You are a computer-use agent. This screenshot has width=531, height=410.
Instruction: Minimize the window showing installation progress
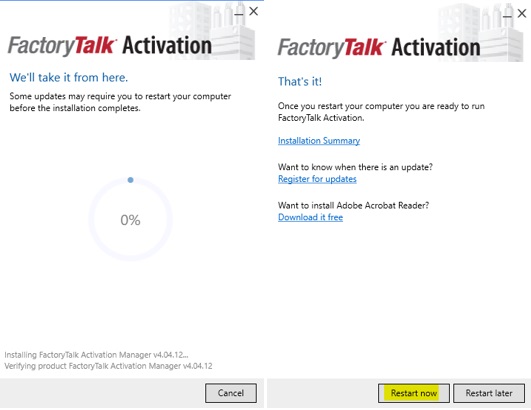[238, 13]
